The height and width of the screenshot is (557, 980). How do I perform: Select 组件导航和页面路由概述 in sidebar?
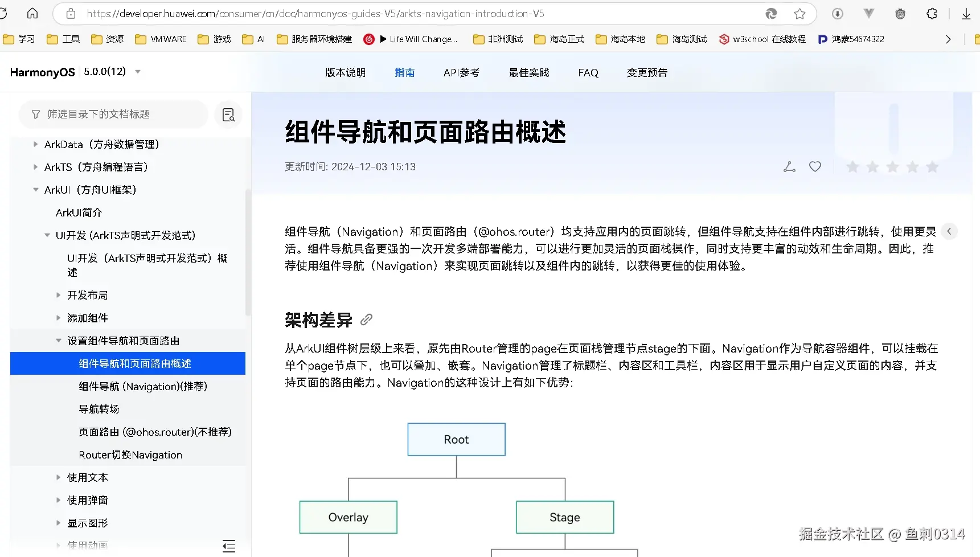pos(128,363)
